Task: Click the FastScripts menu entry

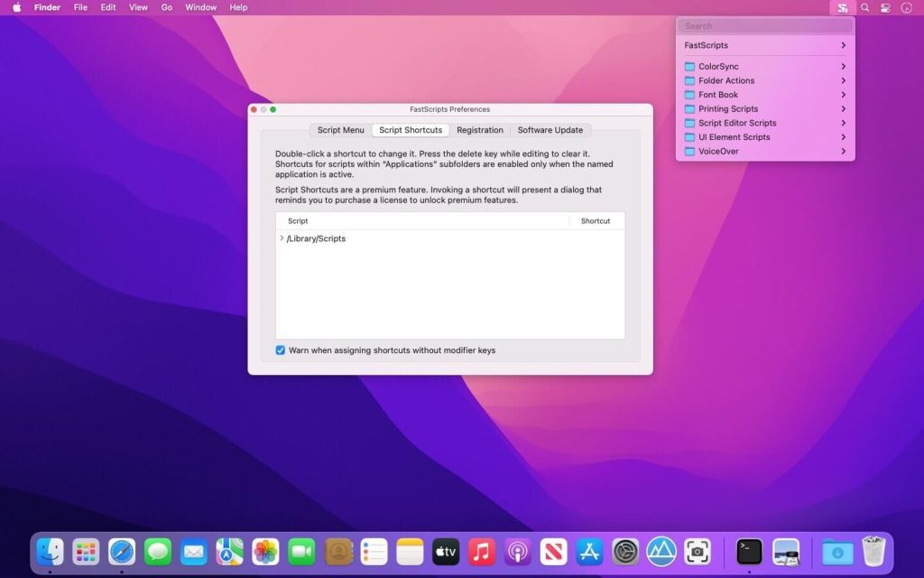Action: click(x=705, y=44)
